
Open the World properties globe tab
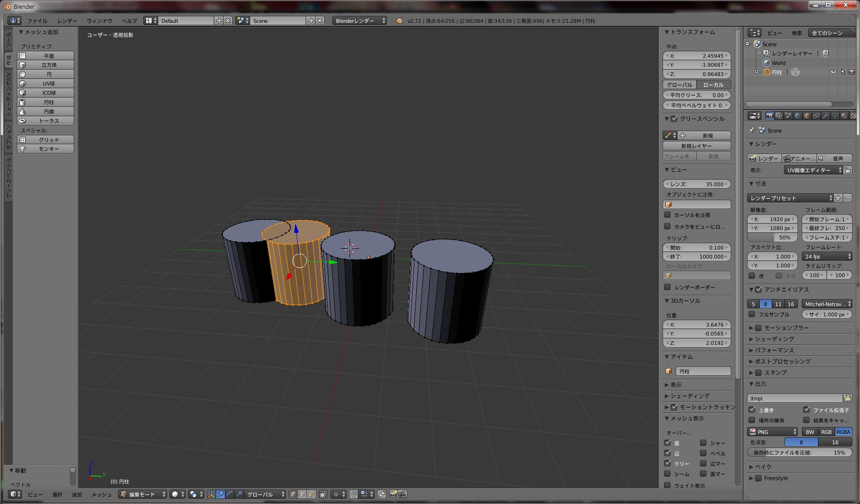[797, 116]
